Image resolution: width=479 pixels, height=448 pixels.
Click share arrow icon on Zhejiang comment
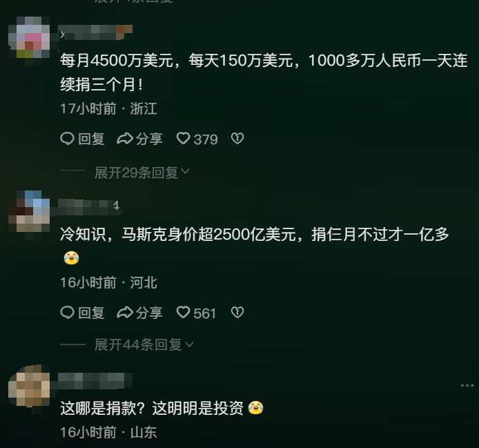tap(125, 139)
